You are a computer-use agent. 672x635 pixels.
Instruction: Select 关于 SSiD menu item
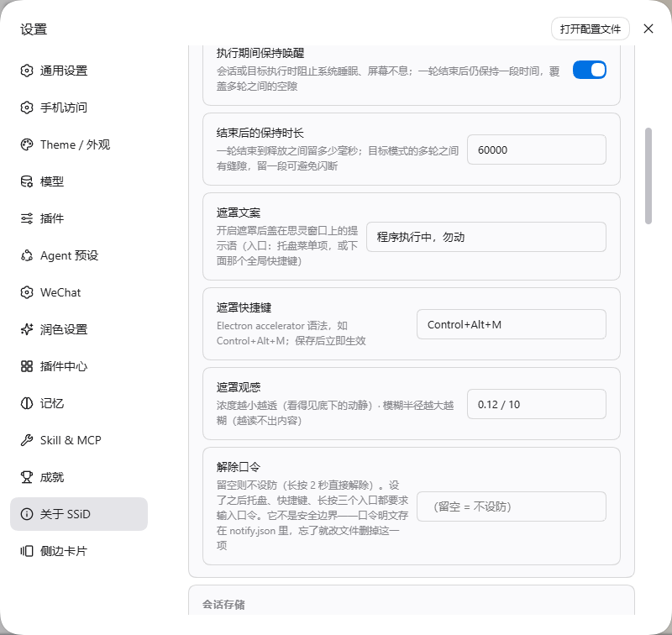(79, 514)
